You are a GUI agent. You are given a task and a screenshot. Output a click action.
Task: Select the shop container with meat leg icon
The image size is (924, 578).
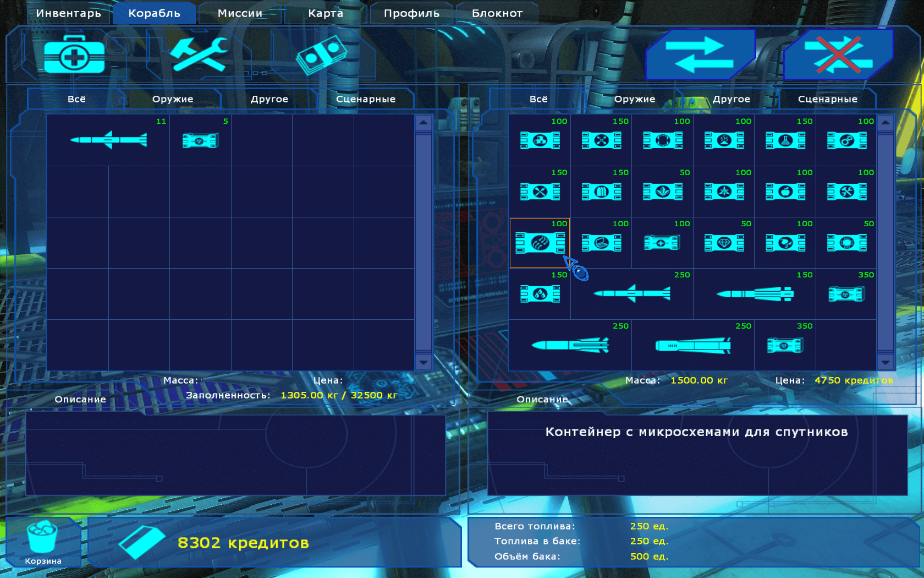(785, 243)
